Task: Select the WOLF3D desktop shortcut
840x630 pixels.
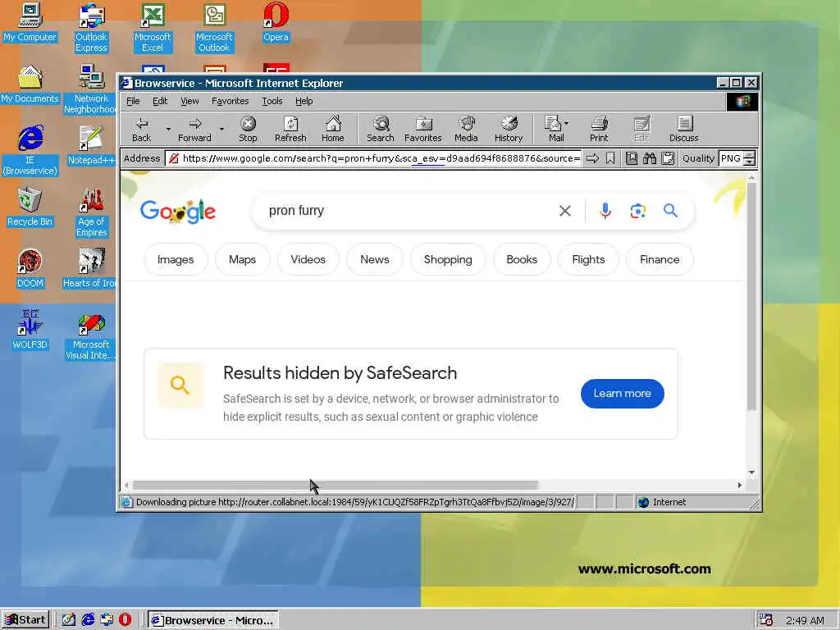Action: (x=30, y=330)
